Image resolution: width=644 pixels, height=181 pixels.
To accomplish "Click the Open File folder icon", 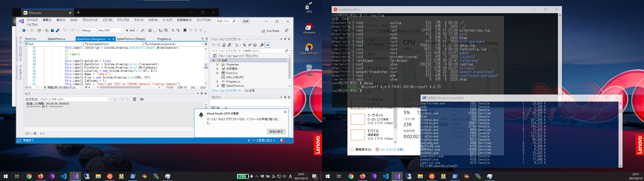I will pos(47,30).
